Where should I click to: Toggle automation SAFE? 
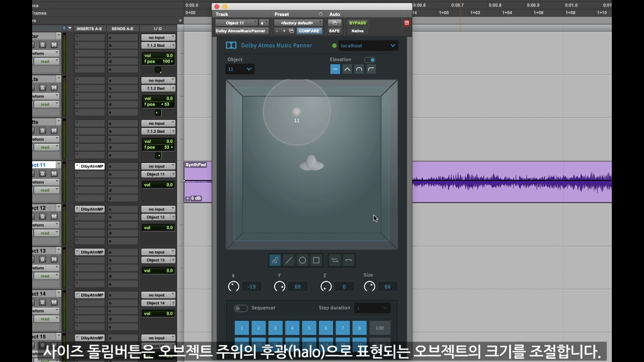334,31
